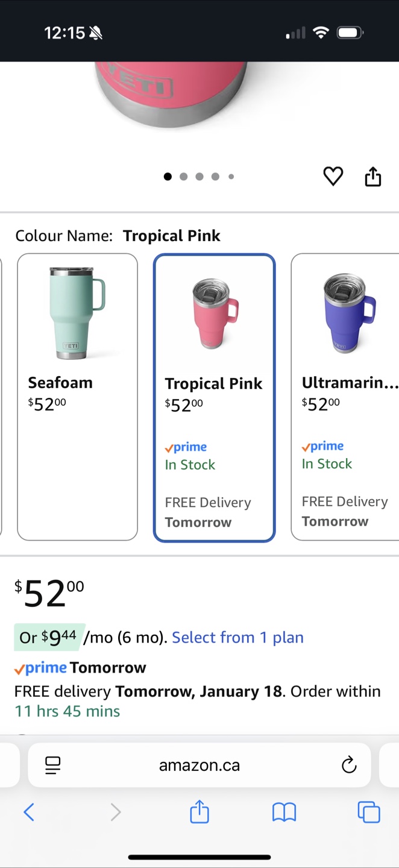Jump to fourth image carousel dot
The width and height of the screenshot is (399, 868).
[x=215, y=177]
